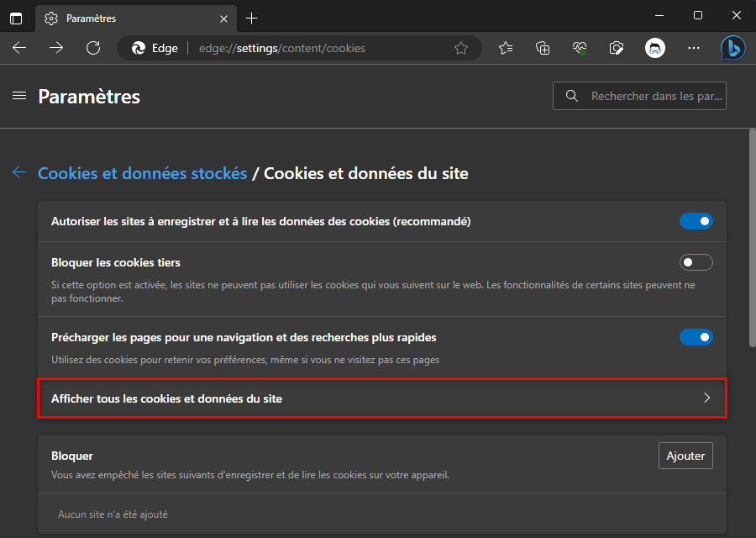Click the user profile avatar
Viewport: 756px width, 538px height.
pos(655,48)
